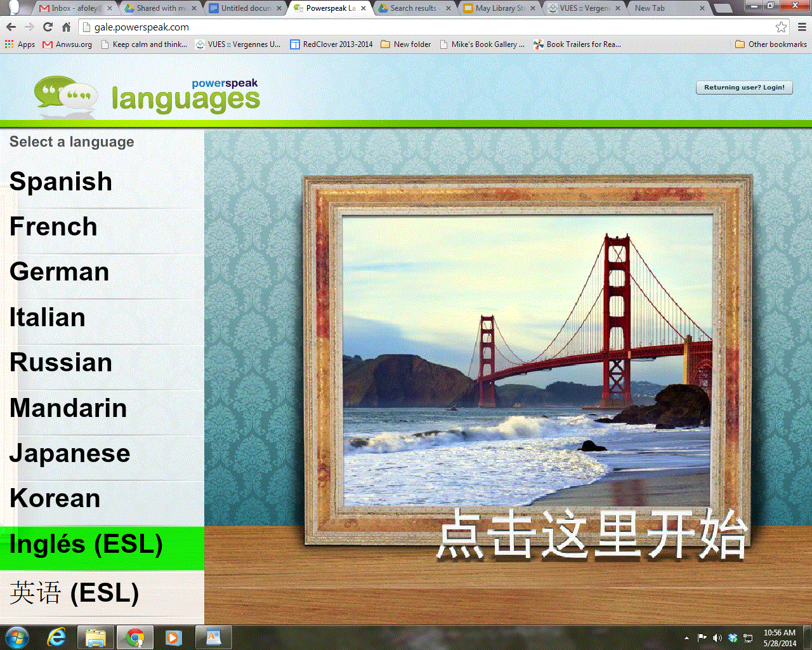Close the Search results tab
This screenshot has height=650, width=812.
click(x=449, y=8)
